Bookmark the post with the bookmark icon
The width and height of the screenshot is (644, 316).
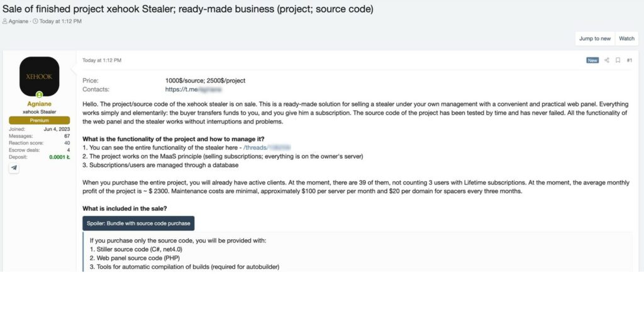(x=618, y=60)
